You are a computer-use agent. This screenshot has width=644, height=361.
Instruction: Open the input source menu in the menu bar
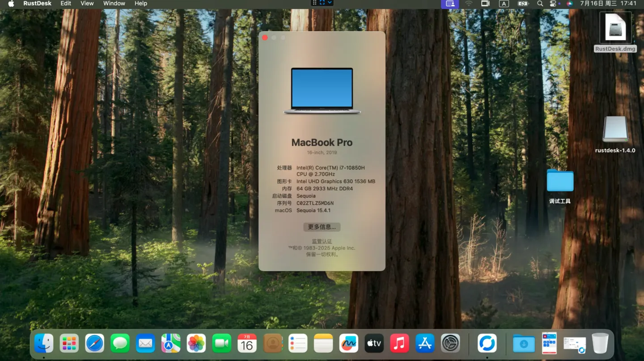pyautogui.click(x=504, y=4)
